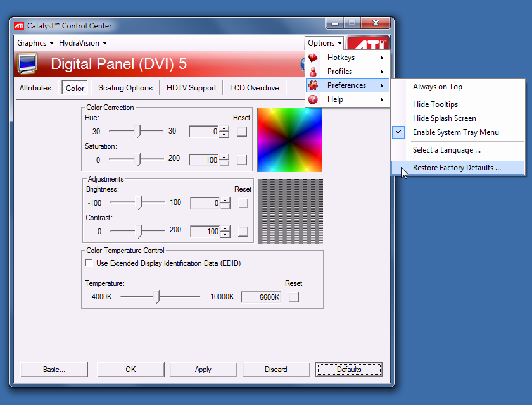This screenshot has height=405, width=532.
Task: Click the Defaults button
Action: (x=349, y=370)
